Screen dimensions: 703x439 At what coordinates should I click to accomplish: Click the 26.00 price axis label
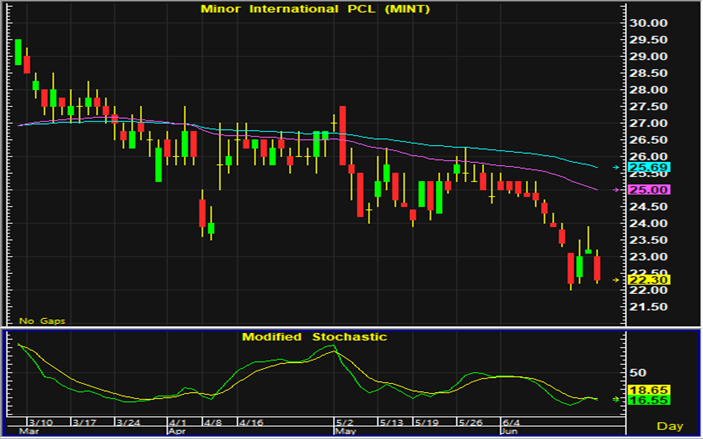click(x=648, y=156)
